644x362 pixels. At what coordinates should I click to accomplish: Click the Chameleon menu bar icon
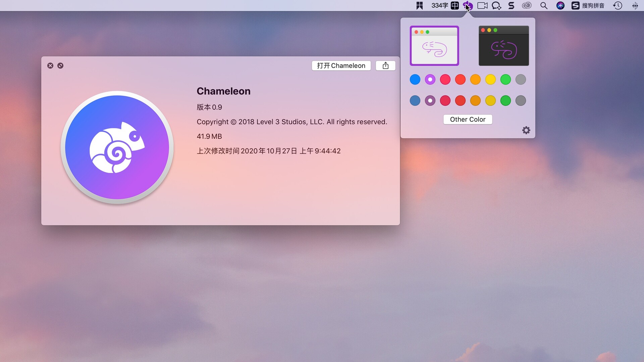[468, 6]
